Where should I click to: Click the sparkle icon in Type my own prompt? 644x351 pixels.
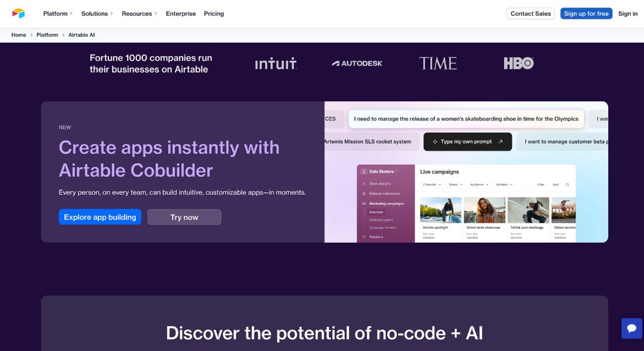click(x=435, y=142)
